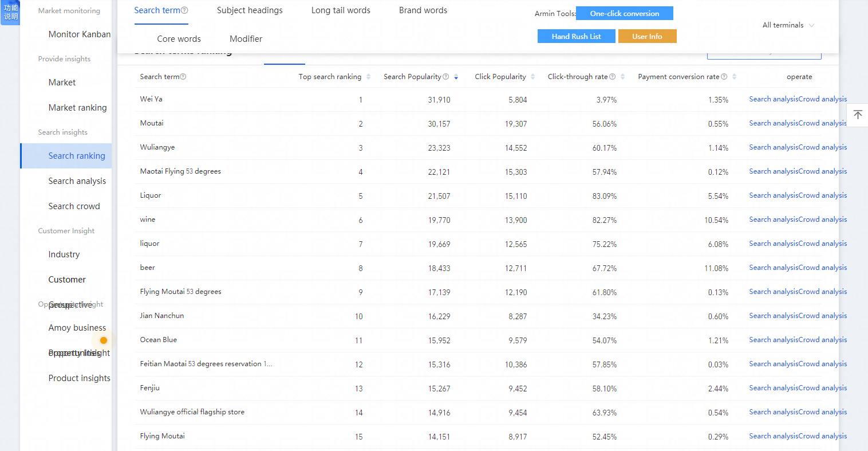The height and width of the screenshot is (451, 868).
Task: Sort by Top search ranking arrows
Action: (x=369, y=77)
